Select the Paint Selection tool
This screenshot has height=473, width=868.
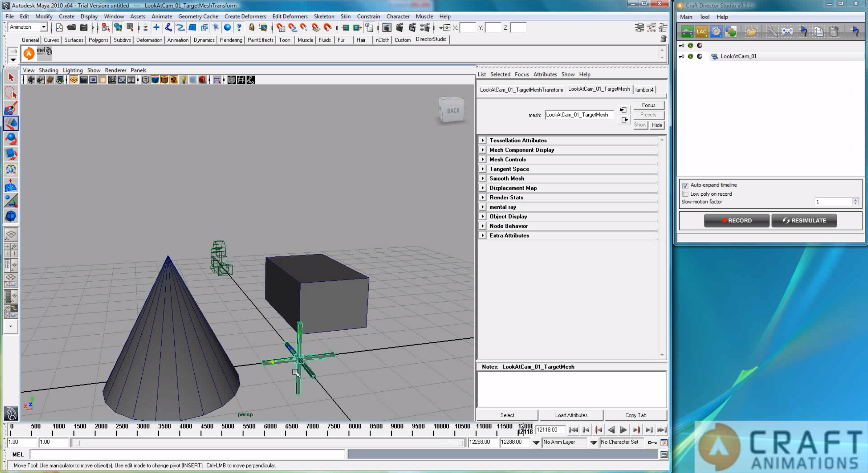click(x=11, y=108)
